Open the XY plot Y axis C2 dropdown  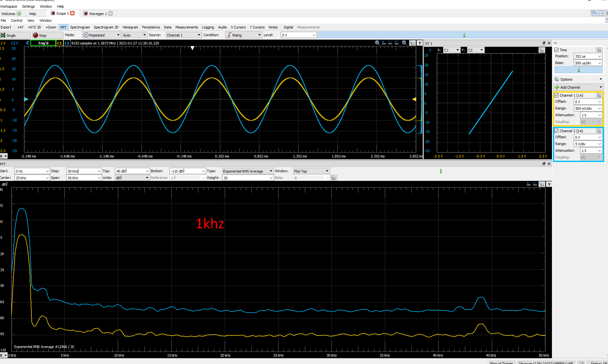pos(475,50)
